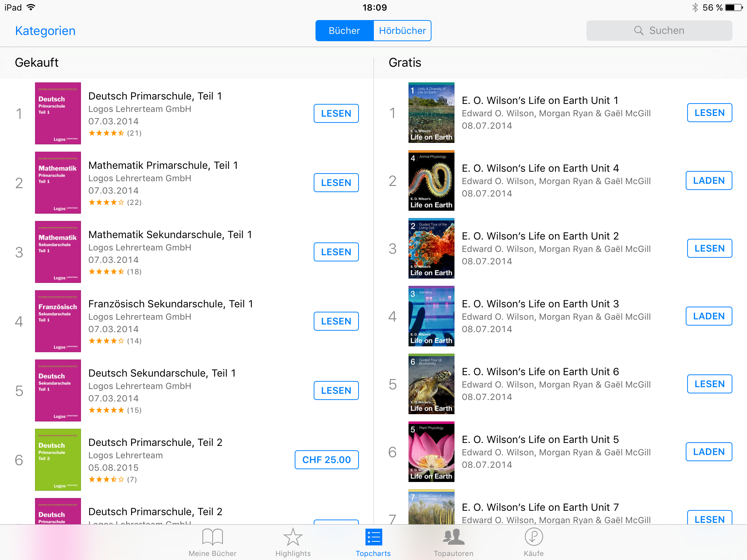
Task: Open title 'E. O. Wilson's Life on Earth Unit 5'
Action: tap(540, 439)
